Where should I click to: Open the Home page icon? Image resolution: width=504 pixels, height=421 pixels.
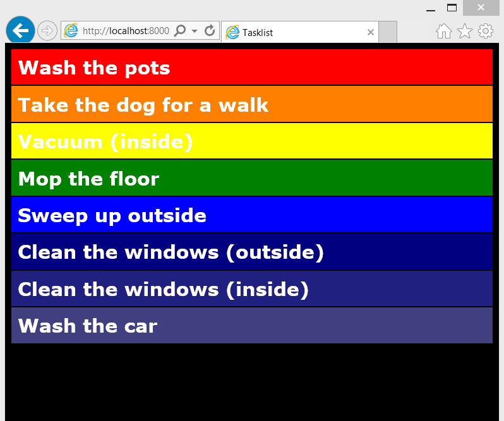[444, 31]
